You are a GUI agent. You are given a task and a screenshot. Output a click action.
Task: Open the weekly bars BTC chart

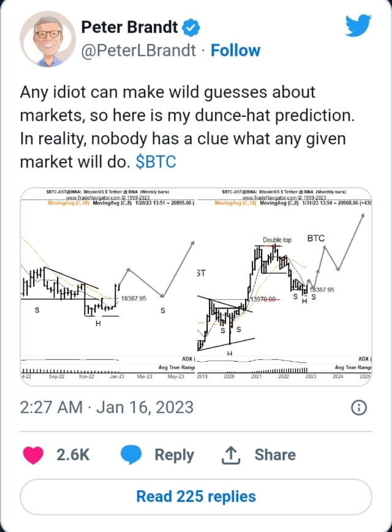pyautogui.click(x=107, y=285)
